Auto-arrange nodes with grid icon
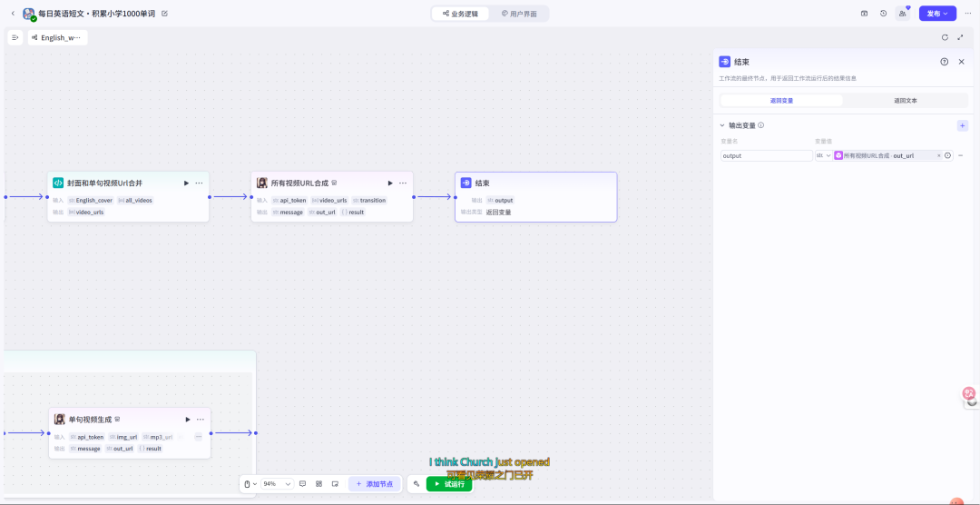 [318, 484]
